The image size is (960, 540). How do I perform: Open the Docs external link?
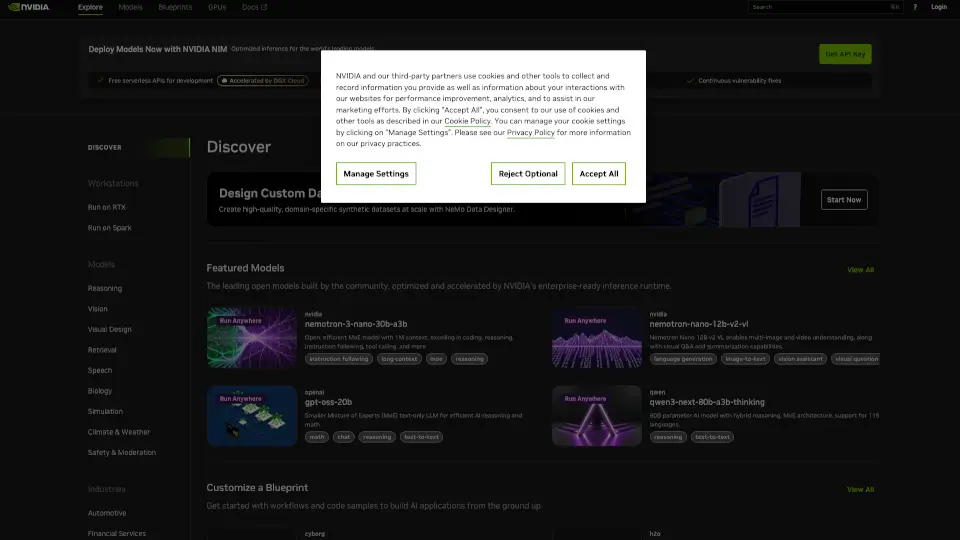254,7
